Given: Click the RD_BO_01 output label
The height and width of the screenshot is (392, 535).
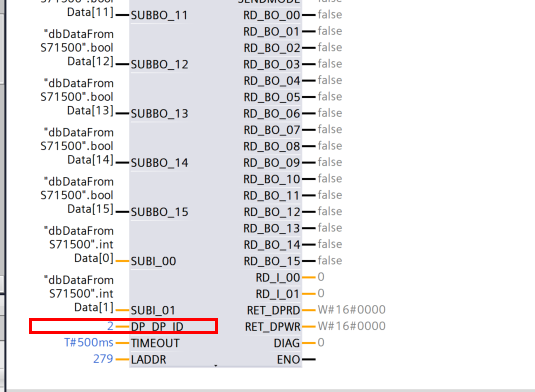Looking at the screenshot, I should point(272,32).
